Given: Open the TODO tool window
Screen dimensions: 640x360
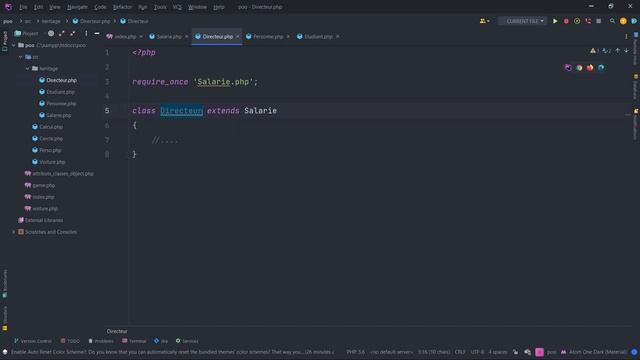Looking at the screenshot, I should (x=70, y=341).
